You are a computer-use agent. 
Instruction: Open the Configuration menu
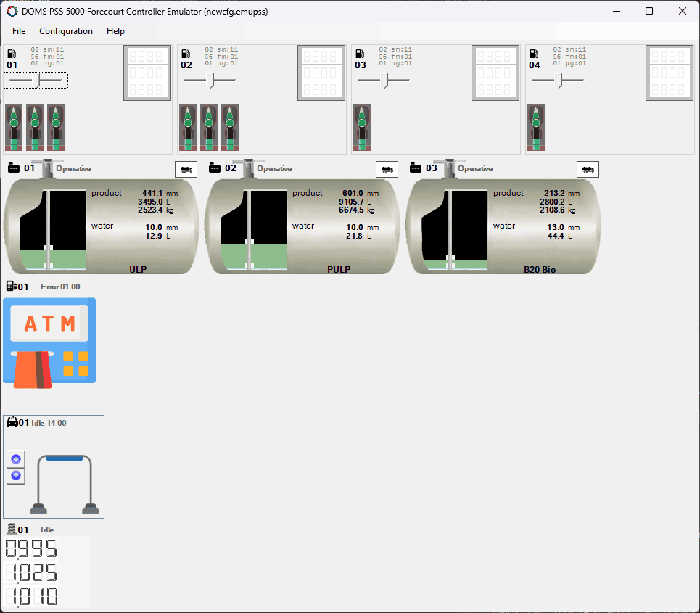66,31
